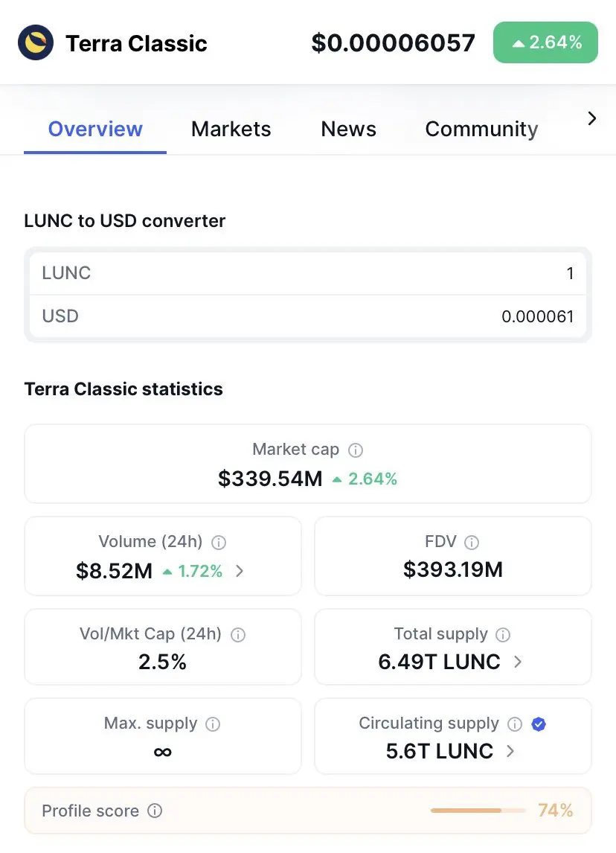Screen dimensions: 616x853
Task: Click the Terra Classic statistics heading
Action: [x=123, y=389]
